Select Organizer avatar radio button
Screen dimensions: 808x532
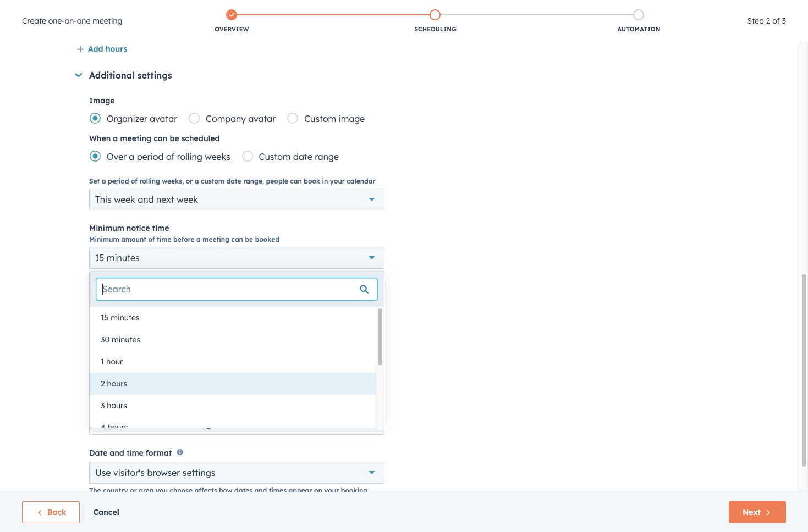[x=95, y=118]
